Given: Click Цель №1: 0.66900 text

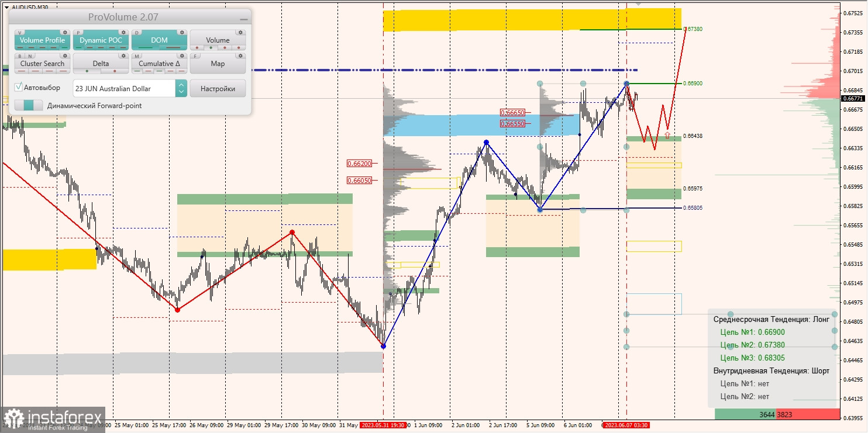Looking at the screenshot, I should (753, 332).
